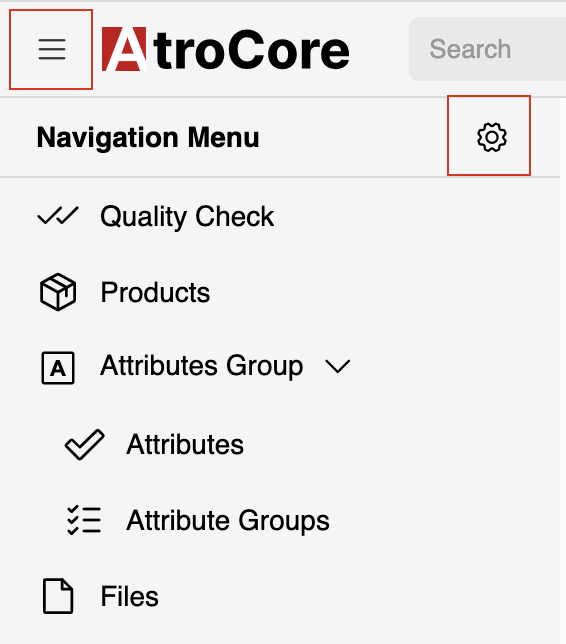Click the Navigation Menu heading

pyautogui.click(x=148, y=137)
